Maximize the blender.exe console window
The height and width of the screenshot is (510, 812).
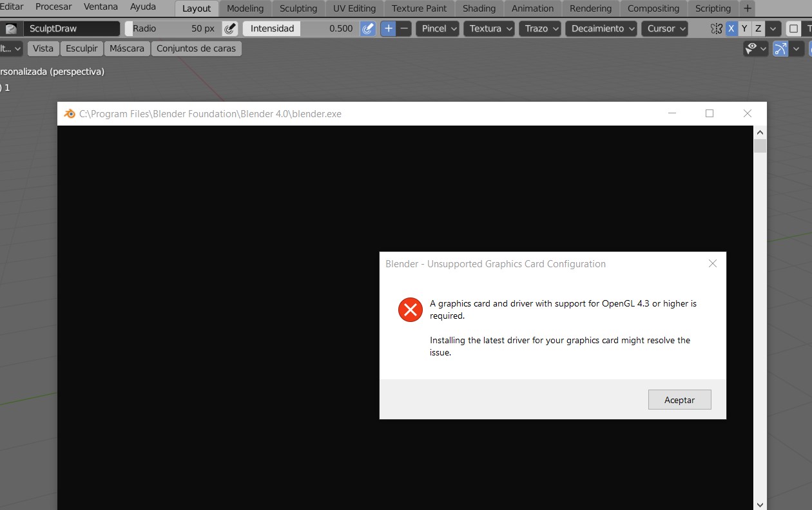pos(710,114)
